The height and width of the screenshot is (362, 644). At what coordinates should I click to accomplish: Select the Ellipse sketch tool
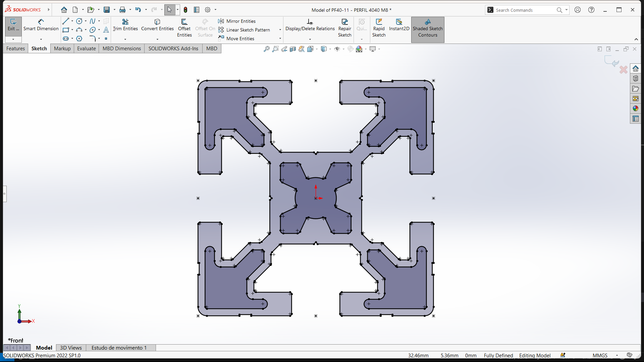(x=93, y=30)
